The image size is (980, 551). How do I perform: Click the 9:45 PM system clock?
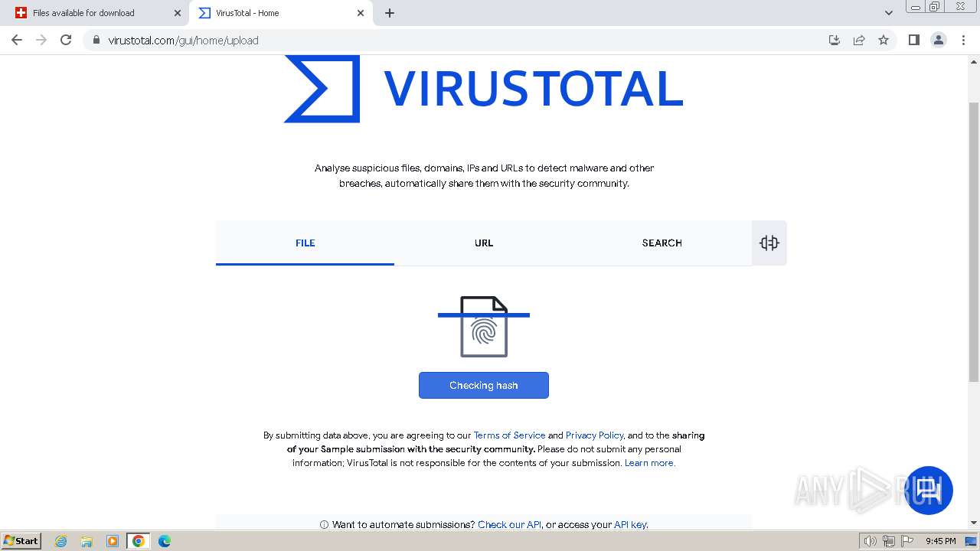tap(940, 541)
